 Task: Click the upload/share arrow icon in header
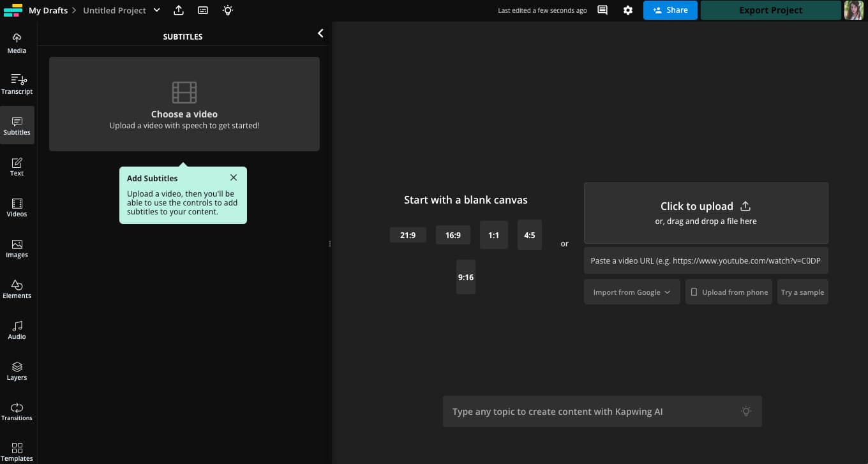(179, 10)
